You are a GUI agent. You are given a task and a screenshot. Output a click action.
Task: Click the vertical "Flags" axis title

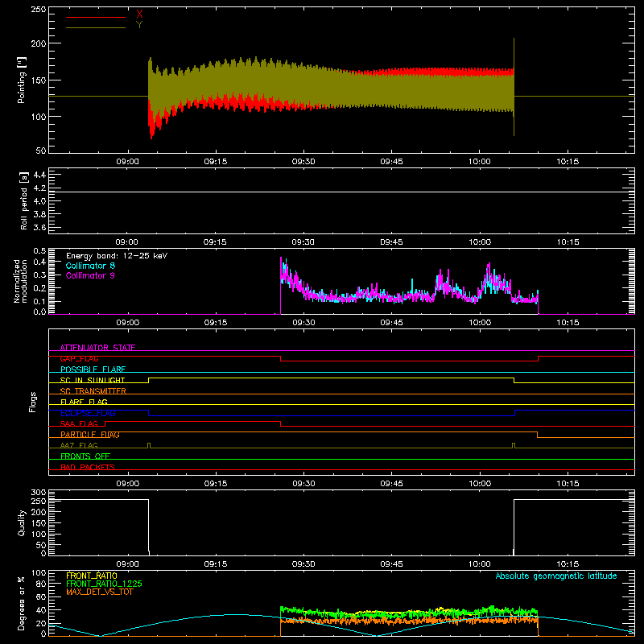[32, 402]
